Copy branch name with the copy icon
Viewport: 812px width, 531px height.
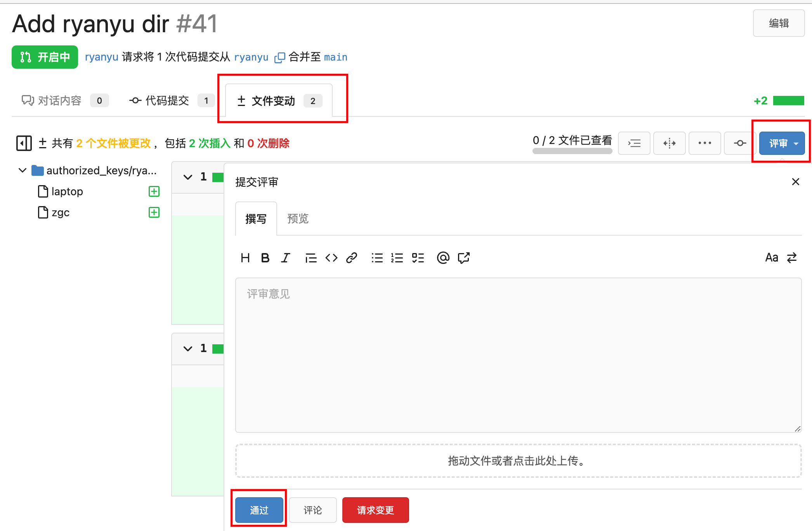(x=279, y=58)
